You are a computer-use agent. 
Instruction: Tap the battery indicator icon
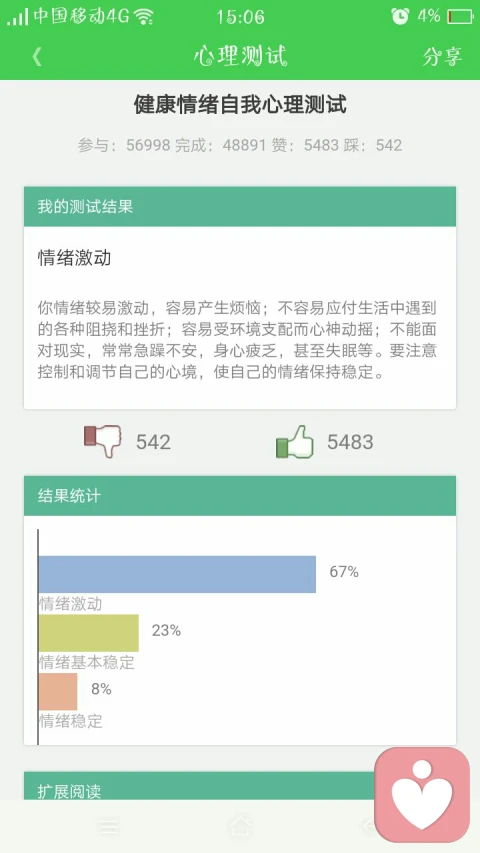460,17
